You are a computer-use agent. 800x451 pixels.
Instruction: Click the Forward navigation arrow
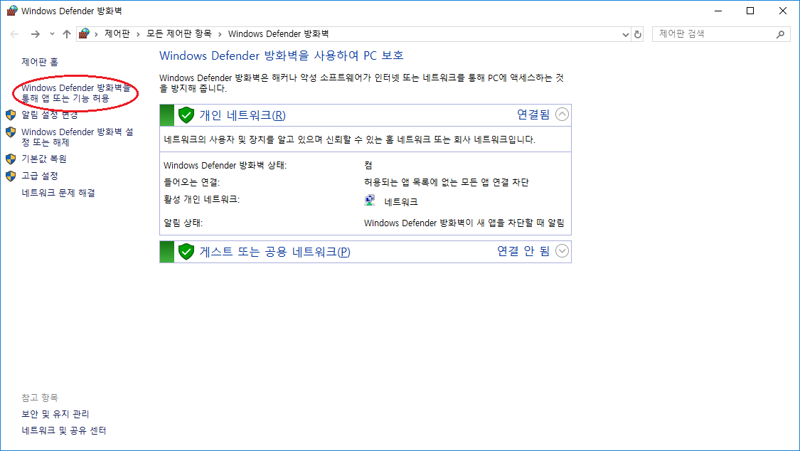[35, 34]
